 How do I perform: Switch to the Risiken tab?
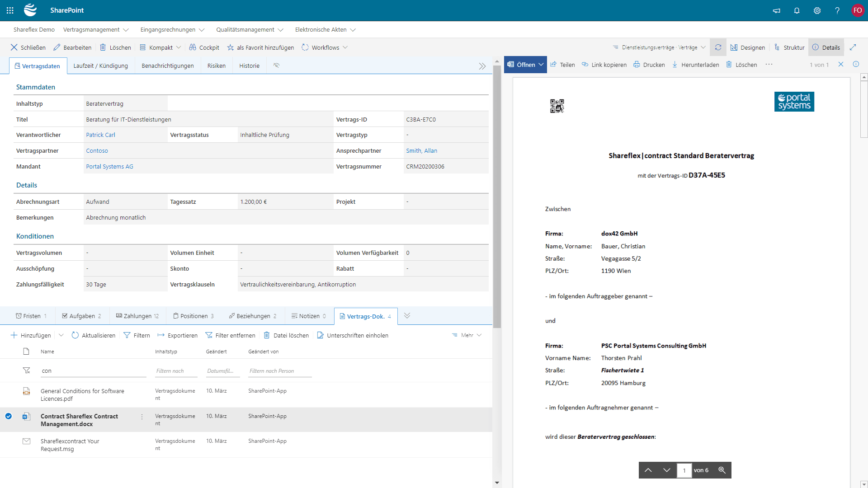coord(216,66)
